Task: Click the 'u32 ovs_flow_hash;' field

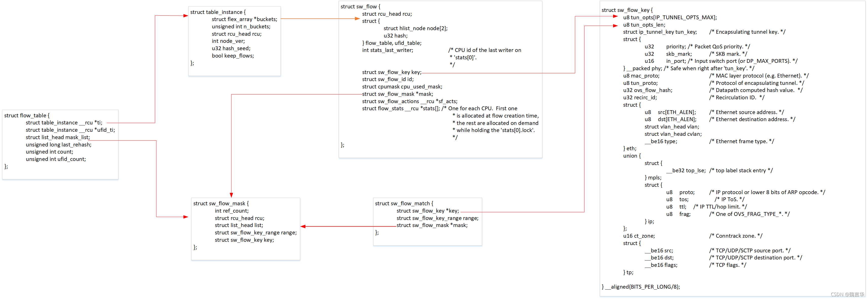Action: pos(648,90)
